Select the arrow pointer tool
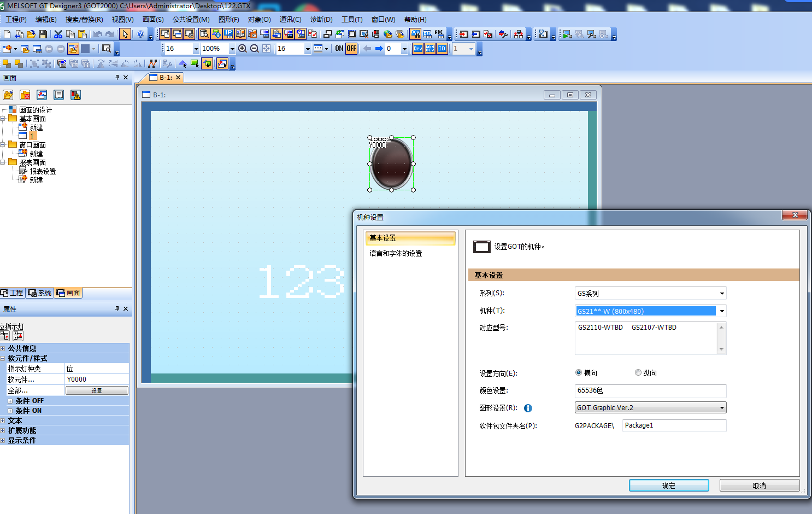 tap(125, 34)
